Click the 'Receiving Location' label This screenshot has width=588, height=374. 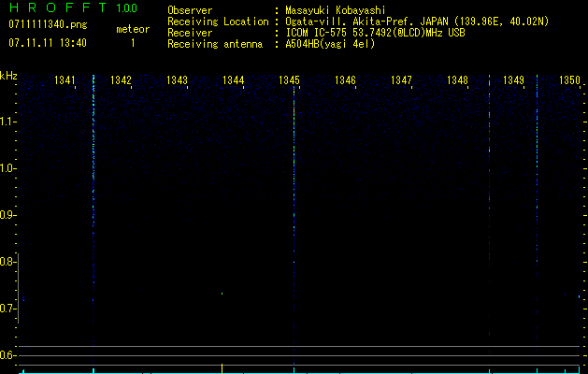coord(218,22)
